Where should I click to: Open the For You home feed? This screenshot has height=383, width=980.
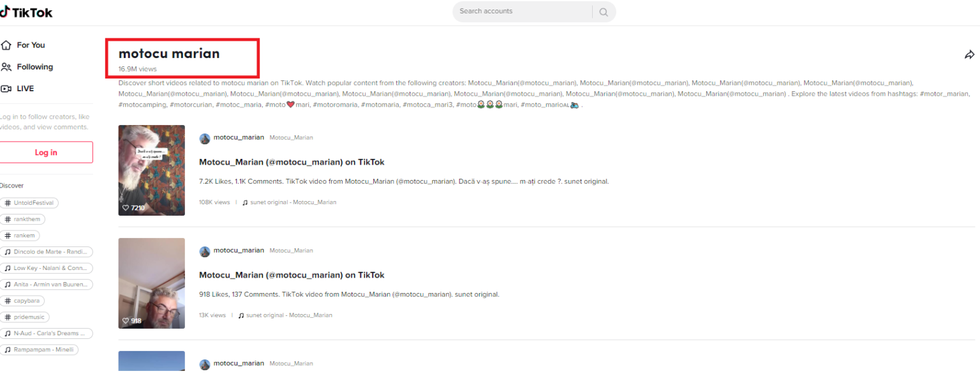[30, 45]
